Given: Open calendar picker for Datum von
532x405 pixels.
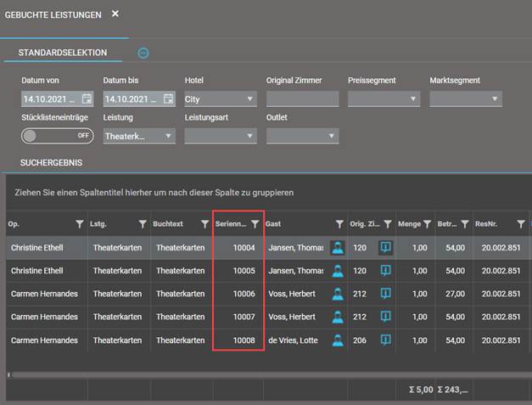Looking at the screenshot, I should pyautogui.click(x=86, y=99).
